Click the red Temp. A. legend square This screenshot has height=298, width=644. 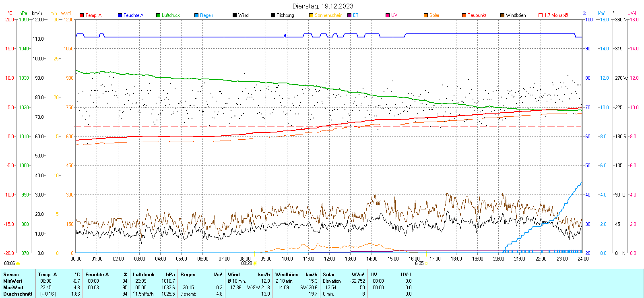click(x=82, y=15)
